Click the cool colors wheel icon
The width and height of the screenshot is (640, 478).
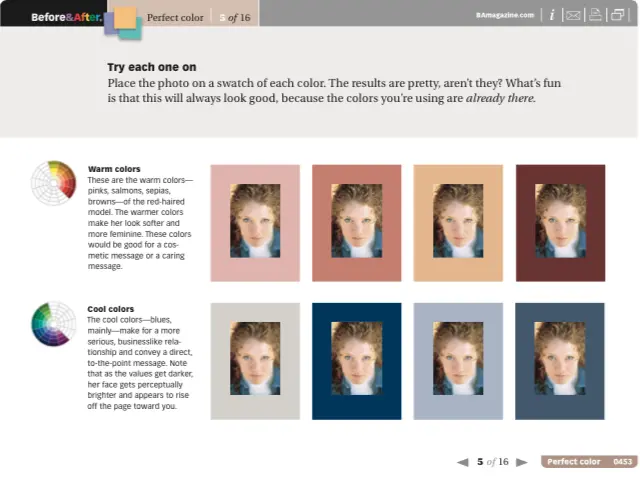click(53, 323)
